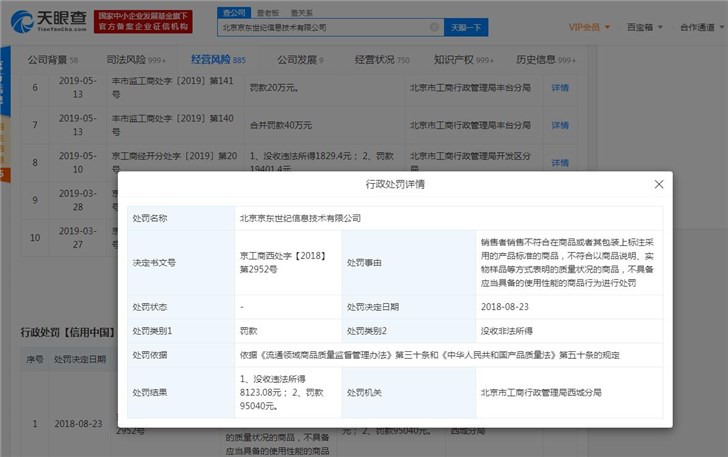Switch to the 经营风险 tab
Viewport: 728px width, 457px height.
[x=218, y=60]
